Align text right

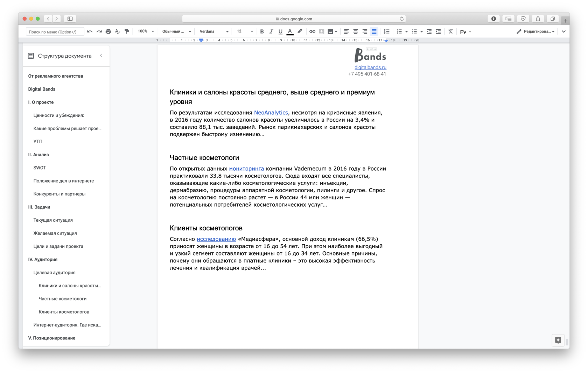pos(365,31)
